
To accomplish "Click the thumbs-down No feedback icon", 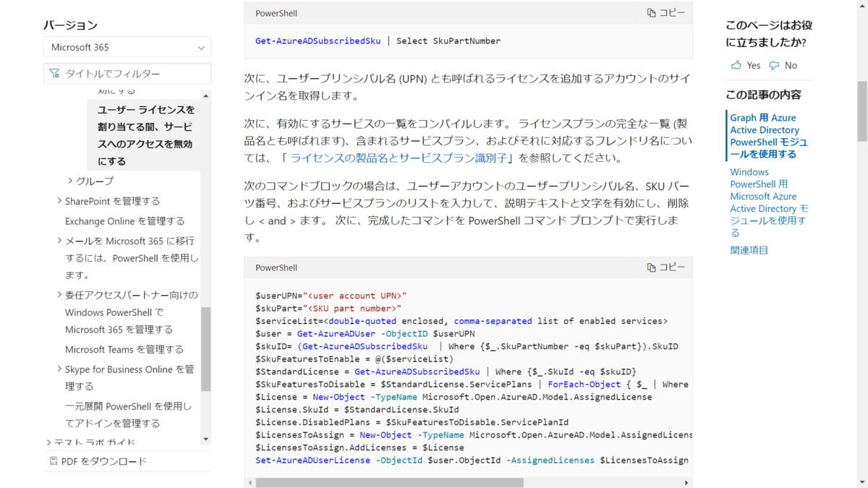I will pyautogui.click(x=774, y=65).
